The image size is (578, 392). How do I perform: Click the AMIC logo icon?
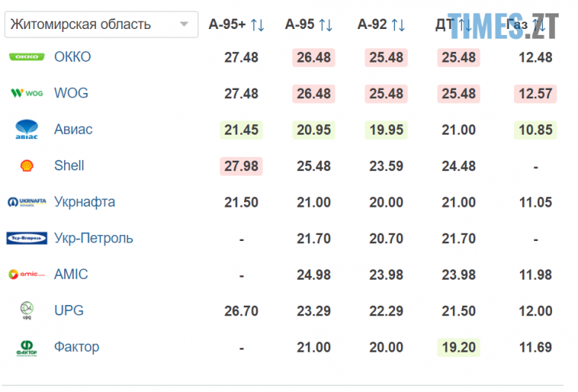27,274
